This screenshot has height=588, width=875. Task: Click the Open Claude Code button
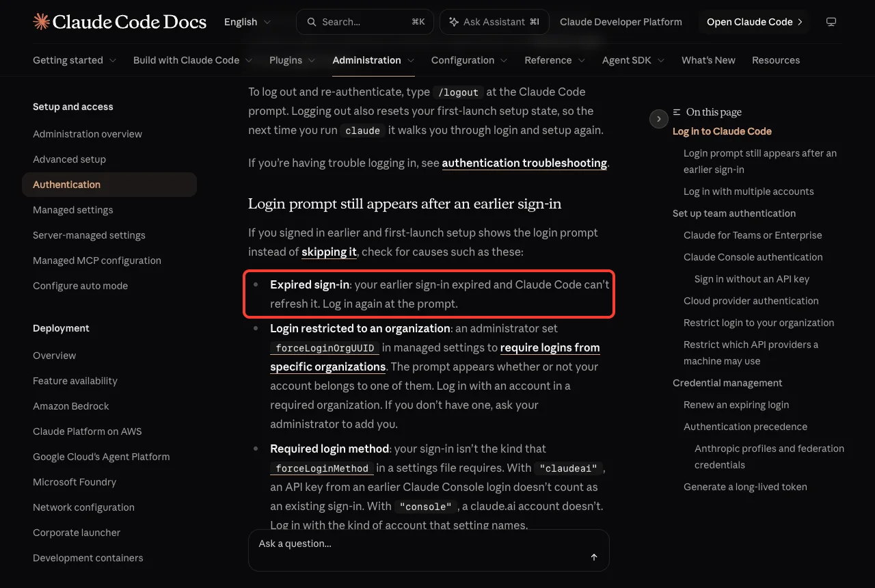pos(754,22)
